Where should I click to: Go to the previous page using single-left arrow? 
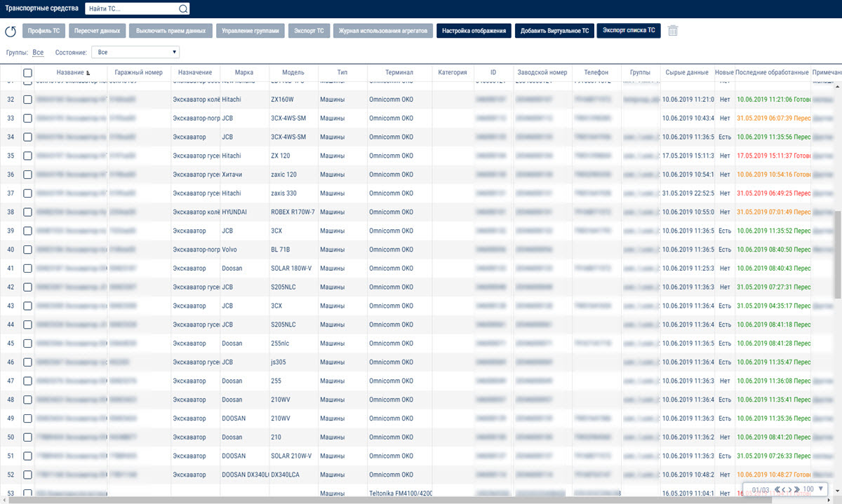tap(785, 489)
